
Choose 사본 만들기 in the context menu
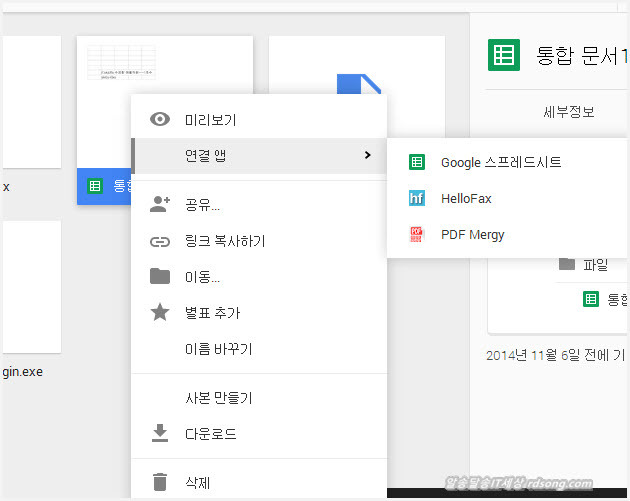click(x=218, y=398)
